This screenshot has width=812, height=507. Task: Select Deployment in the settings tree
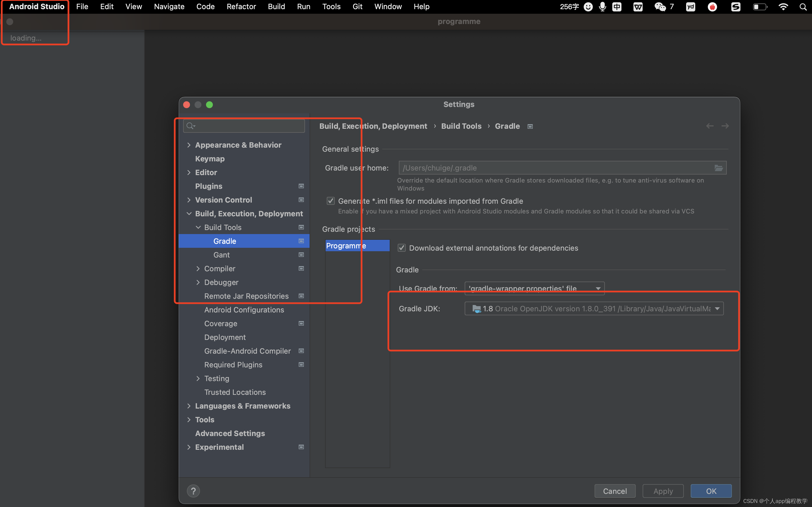coord(225,337)
